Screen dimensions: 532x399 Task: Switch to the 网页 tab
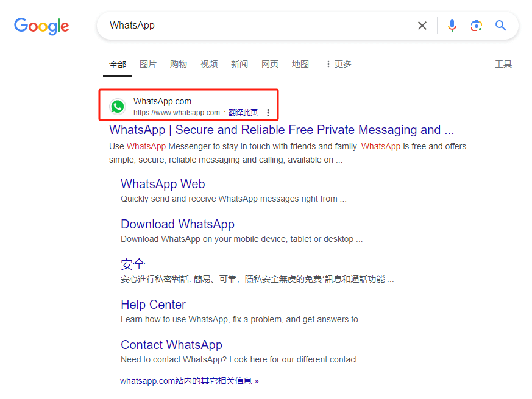coord(270,64)
